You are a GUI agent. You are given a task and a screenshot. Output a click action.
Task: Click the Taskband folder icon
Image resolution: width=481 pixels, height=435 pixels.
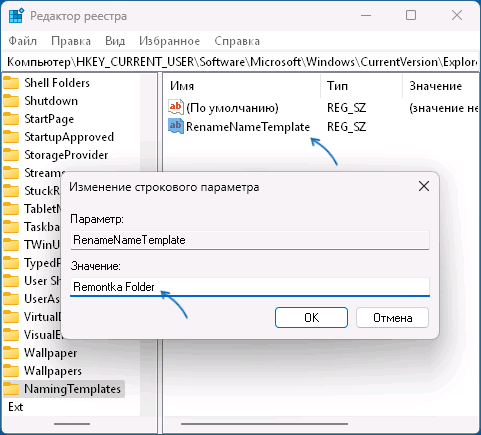pos(11,227)
